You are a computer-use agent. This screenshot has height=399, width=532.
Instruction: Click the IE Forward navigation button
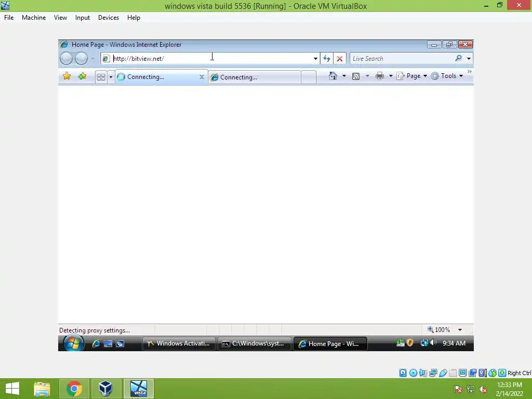pyautogui.click(x=81, y=59)
